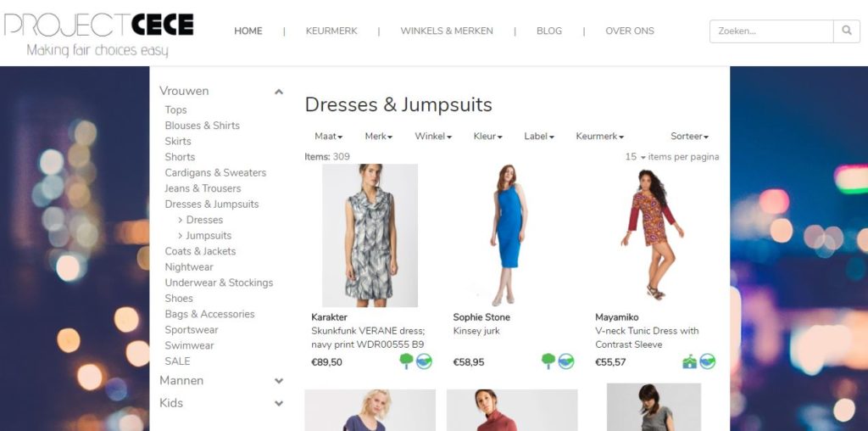Change the 15 items per pagina setting
Image resolution: width=868 pixels, height=431 pixels.
point(636,157)
